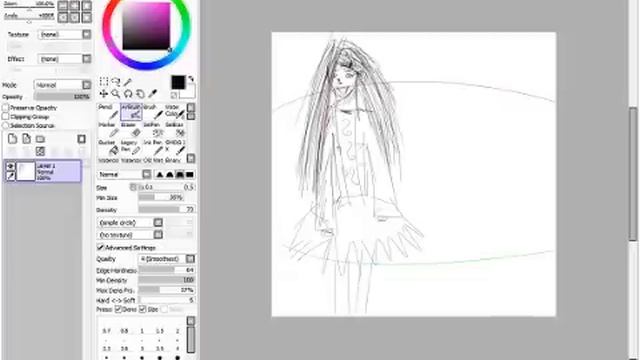Click the tool tray bottom scroll button
This screenshot has height=360, width=640.
tap(191, 158)
